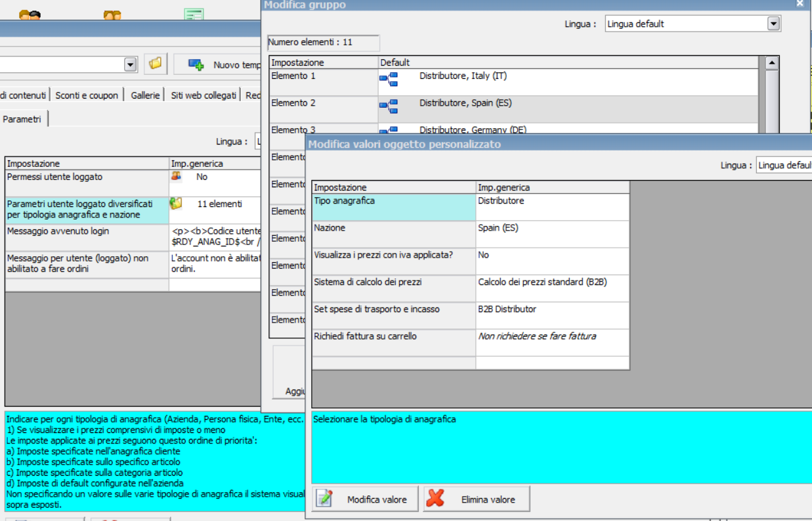Close the Modifica gruppo window

click(x=800, y=4)
